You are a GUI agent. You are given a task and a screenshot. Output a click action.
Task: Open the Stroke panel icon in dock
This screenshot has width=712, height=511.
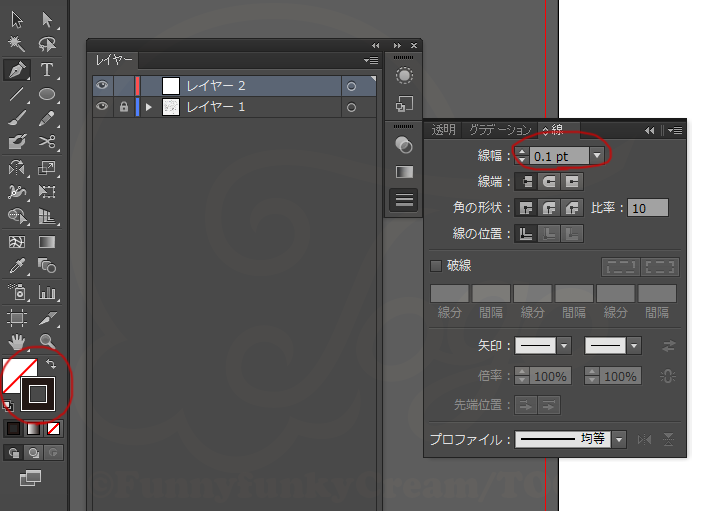pyautogui.click(x=404, y=199)
